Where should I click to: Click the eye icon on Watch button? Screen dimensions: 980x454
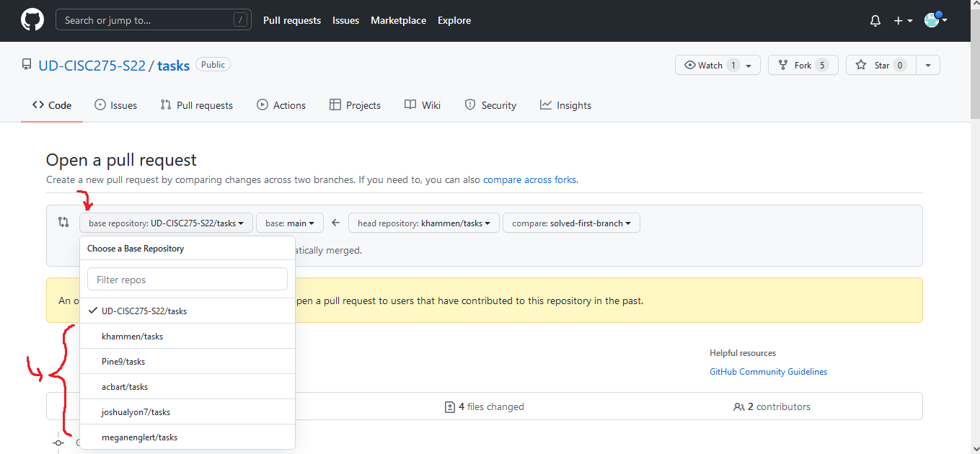coord(689,65)
